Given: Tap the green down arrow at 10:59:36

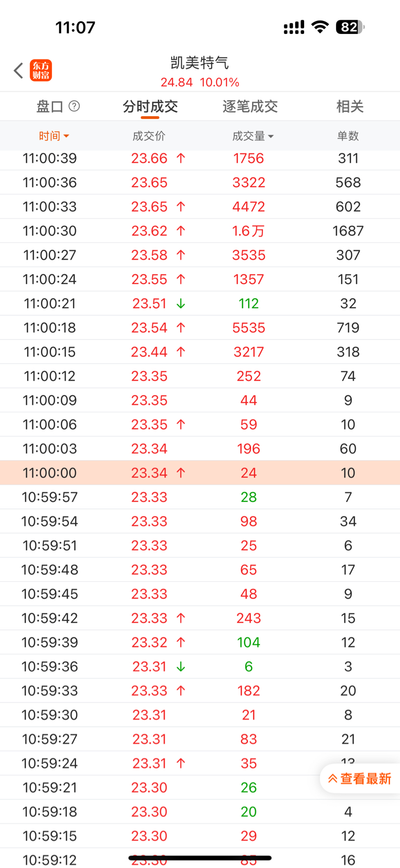Looking at the screenshot, I should pyautogui.click(x=181, y=666).
